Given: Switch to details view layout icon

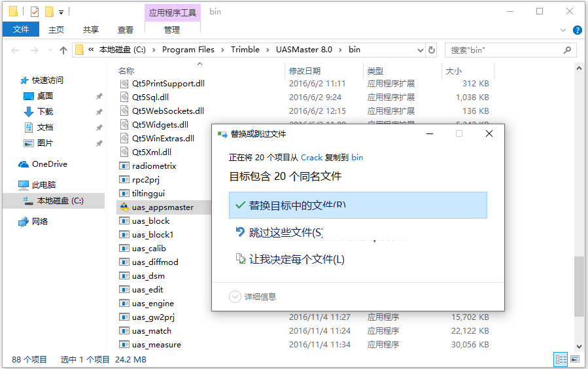Looking at the screenshot, I should tap(561, 360).
